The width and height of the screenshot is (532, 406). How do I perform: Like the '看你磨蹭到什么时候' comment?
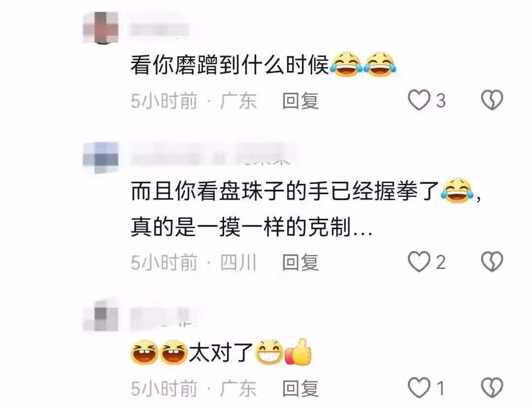pyautogui.click(x=419, y=101)
